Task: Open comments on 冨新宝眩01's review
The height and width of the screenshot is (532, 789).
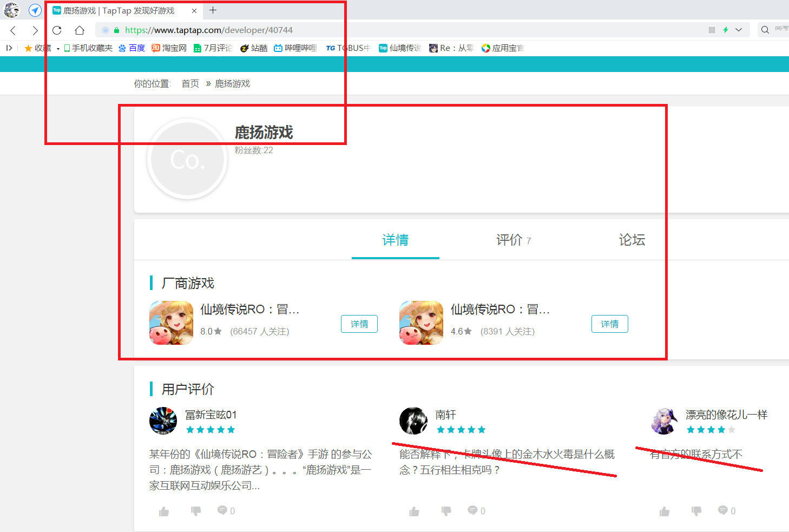Action: 226,510
